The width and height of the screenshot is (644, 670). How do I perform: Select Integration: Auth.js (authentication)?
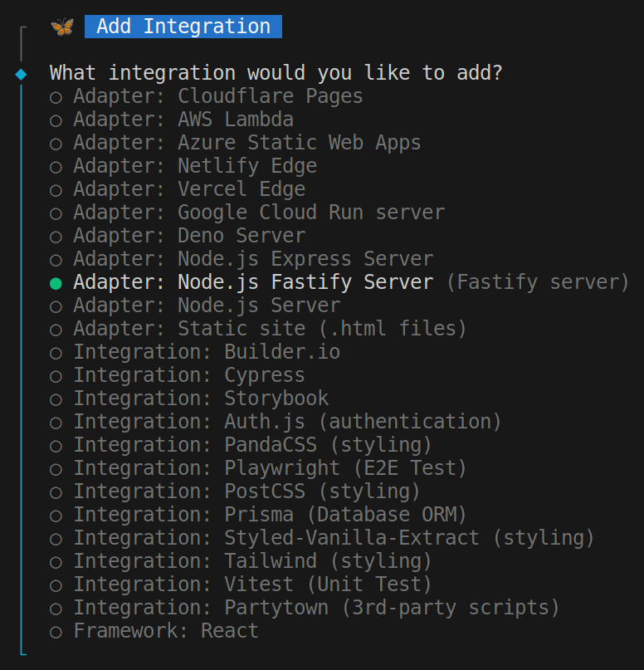pos(275,422)
